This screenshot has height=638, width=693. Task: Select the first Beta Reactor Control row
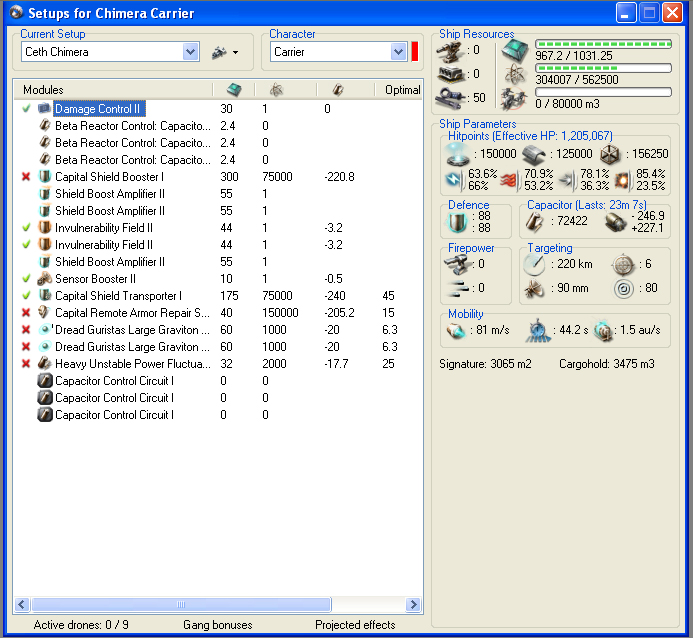[x=217, y=126]
